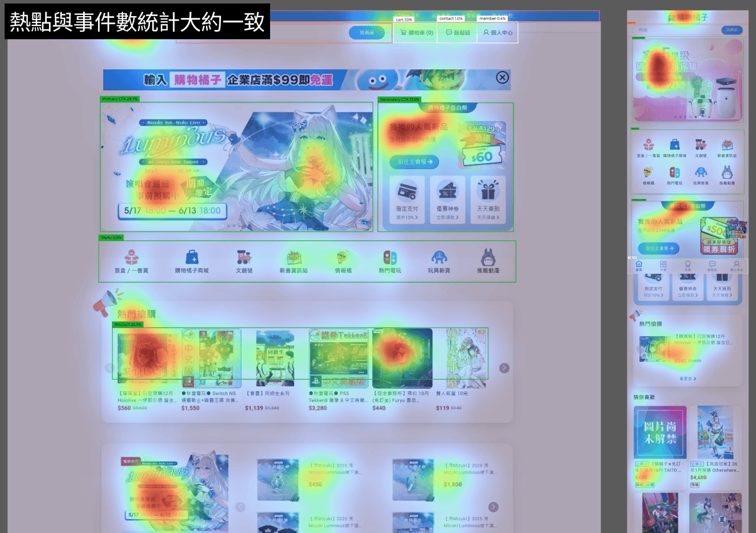Click the mobile 領券現折 coupon image
Screen dimensions: 756x533
click(719, 235)
